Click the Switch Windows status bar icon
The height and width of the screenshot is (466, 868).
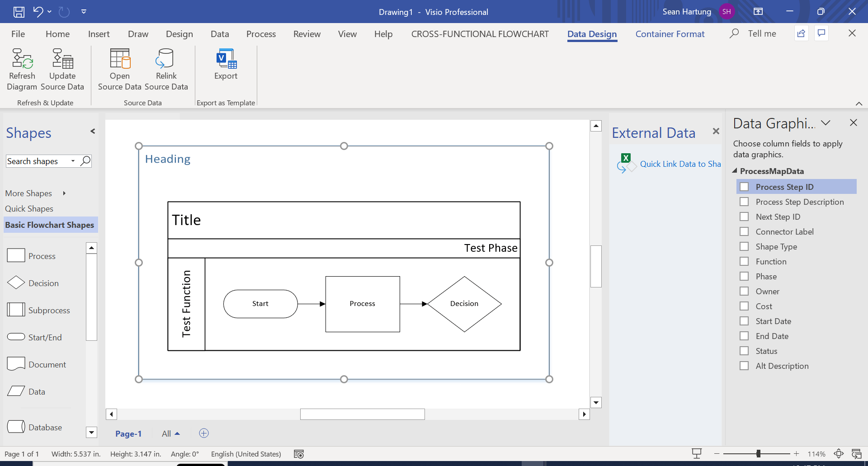856,454
